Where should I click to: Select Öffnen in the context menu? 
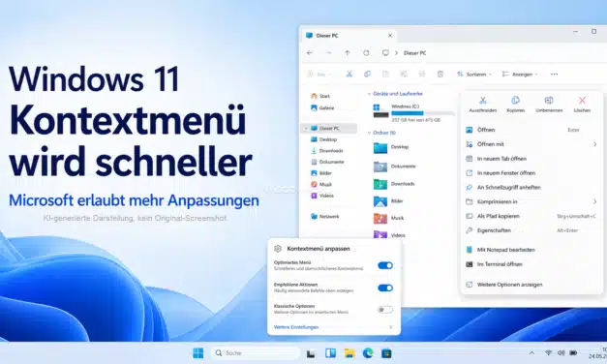532,130
